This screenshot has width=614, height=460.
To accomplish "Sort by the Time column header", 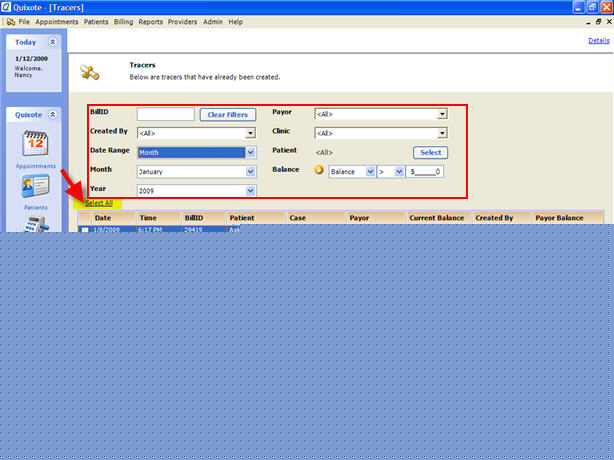I will pos(159,218).
